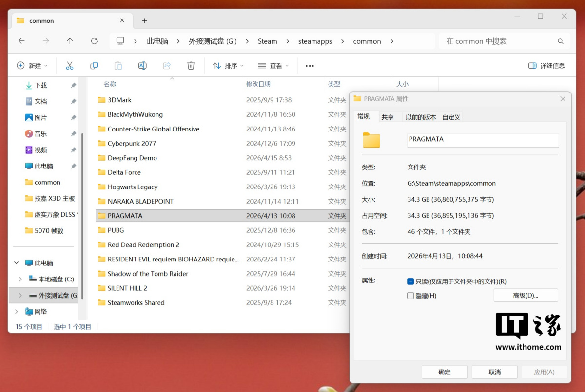
Task: Click the Delete trash can icon
Action: point(191,66)
